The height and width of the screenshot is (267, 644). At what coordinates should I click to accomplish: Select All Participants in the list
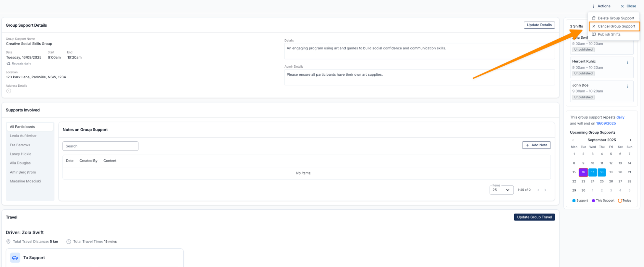30,127
